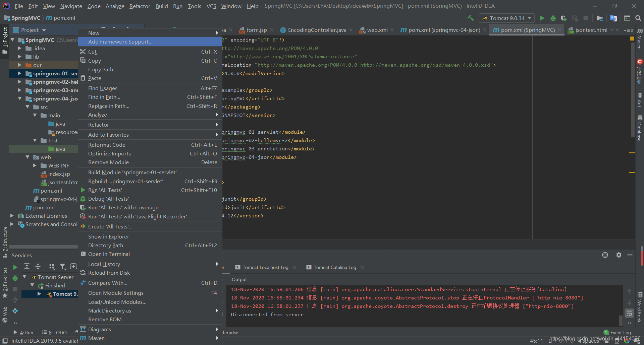Click Cut scissors icon in context menu
The image size is (644, 345).
(x=83, y=52)
